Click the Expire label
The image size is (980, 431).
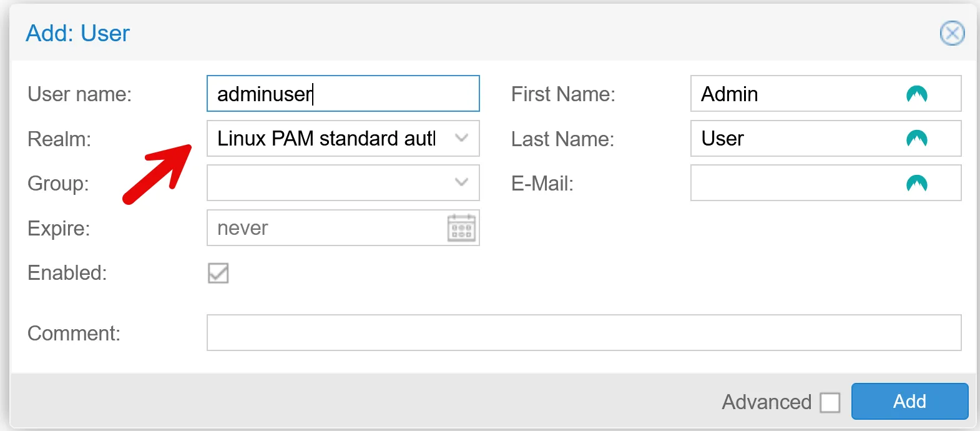pyautogui.click(x=59, y=229)
